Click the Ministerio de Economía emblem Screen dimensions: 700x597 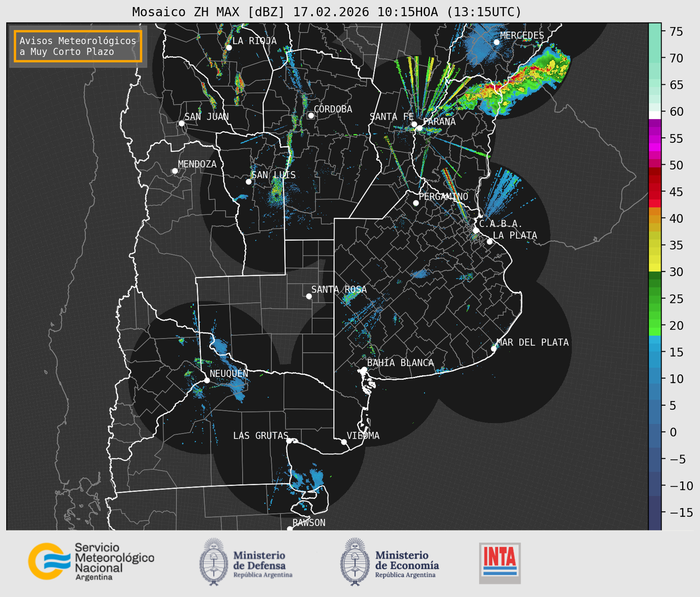tap(355, 562)
